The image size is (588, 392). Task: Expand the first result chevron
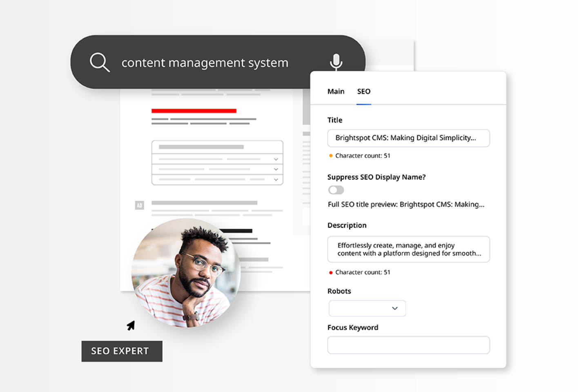tap(276, 158)
